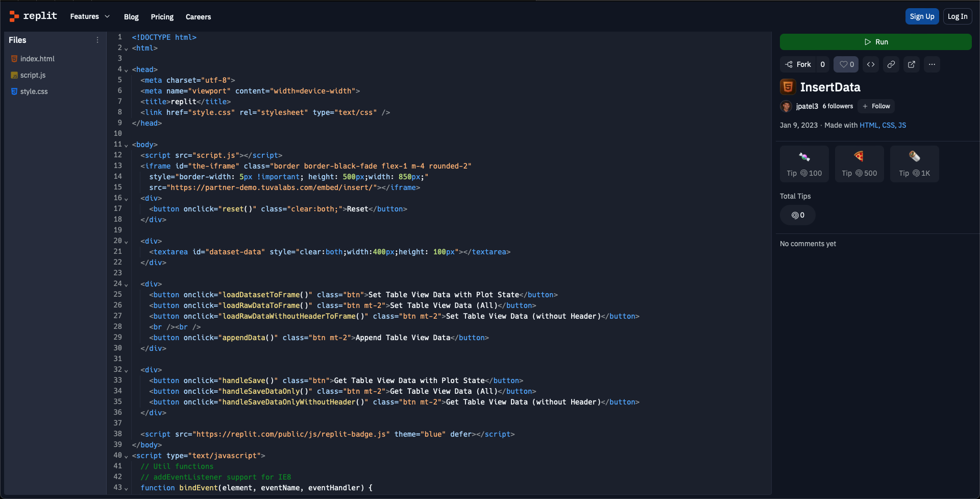The image size is (980, 499).
Task: Click the Log In button
Action: pos(958,16)
